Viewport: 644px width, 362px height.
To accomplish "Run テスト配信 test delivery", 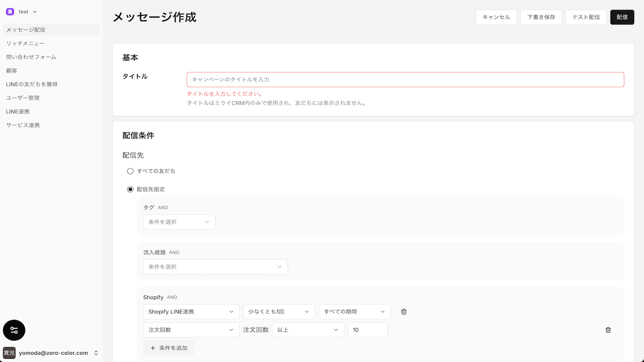I will [x=586, y=17].
